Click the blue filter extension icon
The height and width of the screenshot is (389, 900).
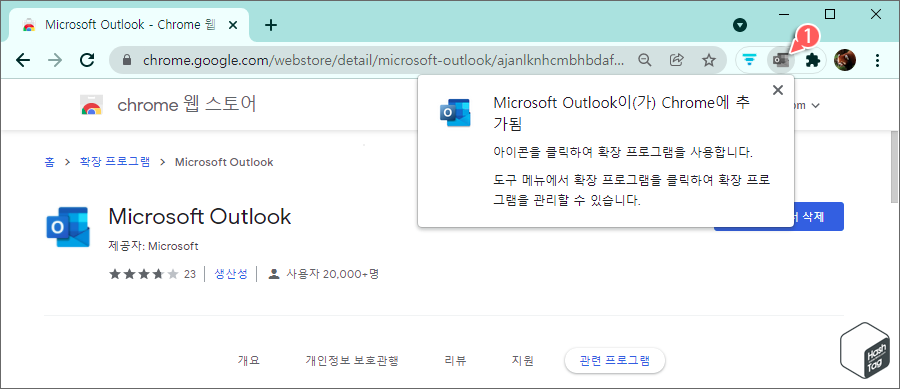point(748,60)
